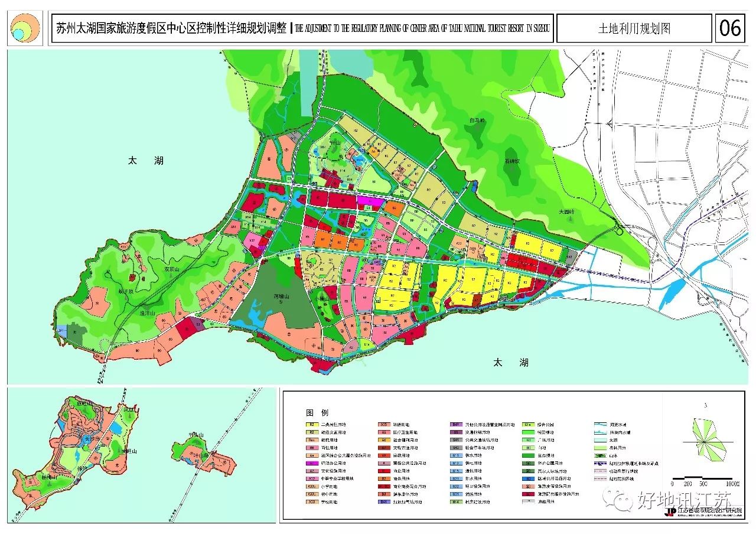The image size is (756, 534).
Task: Click the 文化设施用地 legend swatch
Action: pyautogui.click(x=312, y=471)
